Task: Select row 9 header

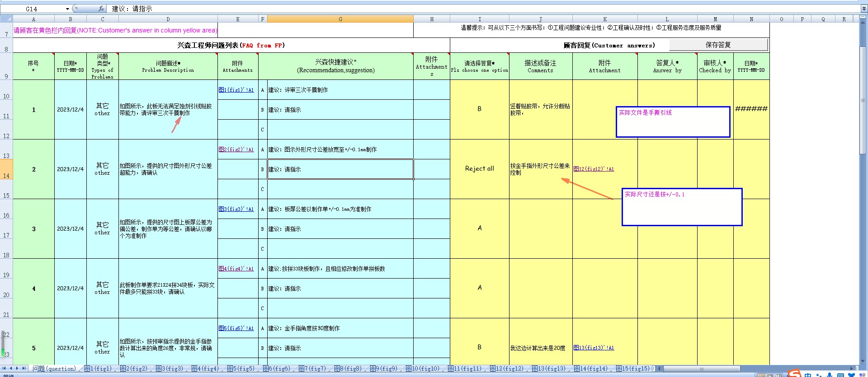Action: 6,66
